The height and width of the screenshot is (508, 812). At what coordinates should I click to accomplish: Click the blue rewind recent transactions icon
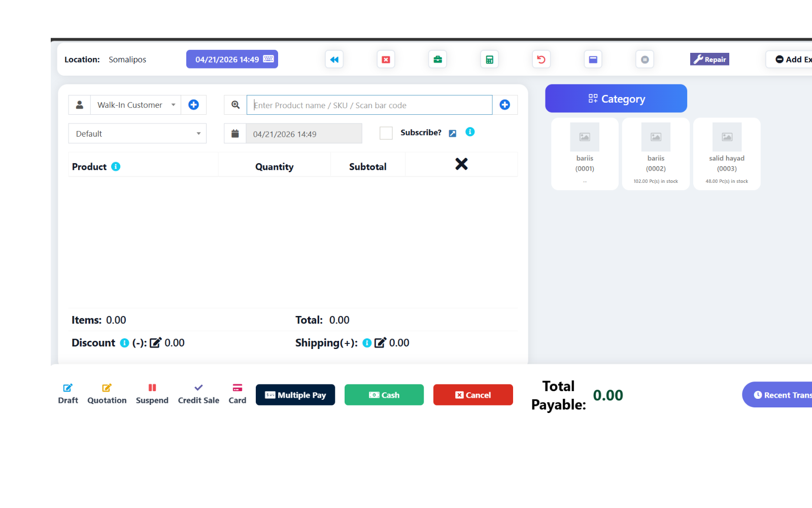tap(334, 59)
